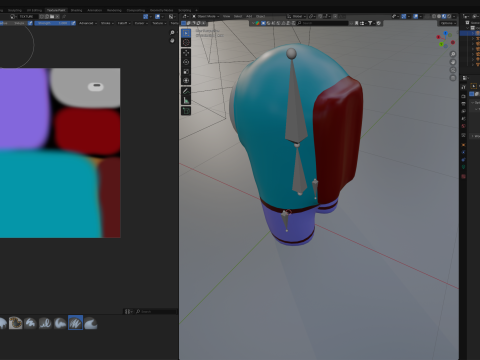
Task: Open the Global transform orientation dropdown
Action: click(297, 16)
